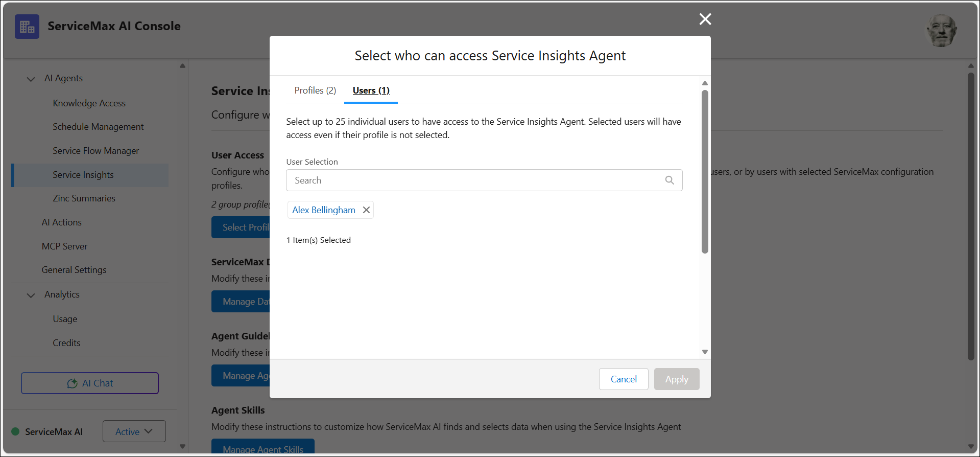Open Service Flow Manager in sidebar
The image size is (980, 457).
click(95, 151)
